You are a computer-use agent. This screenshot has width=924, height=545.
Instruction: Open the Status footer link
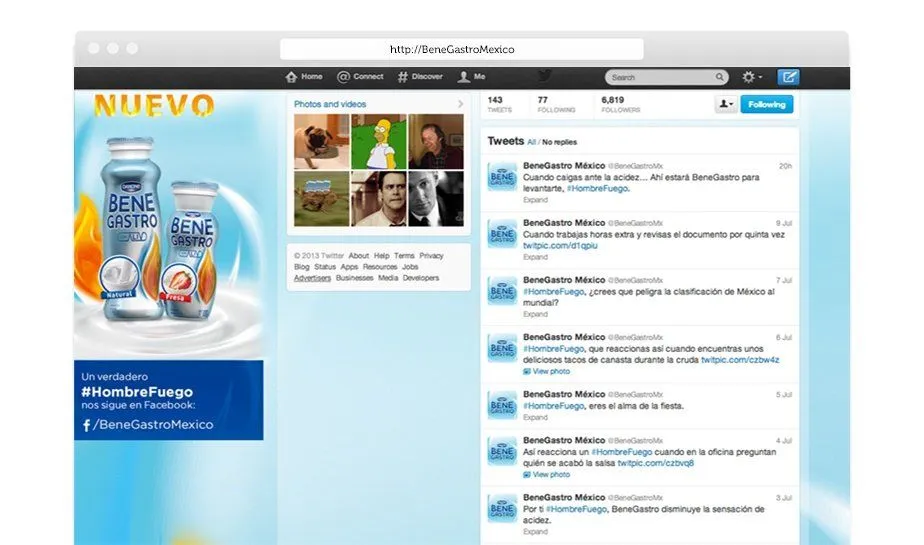325,267
